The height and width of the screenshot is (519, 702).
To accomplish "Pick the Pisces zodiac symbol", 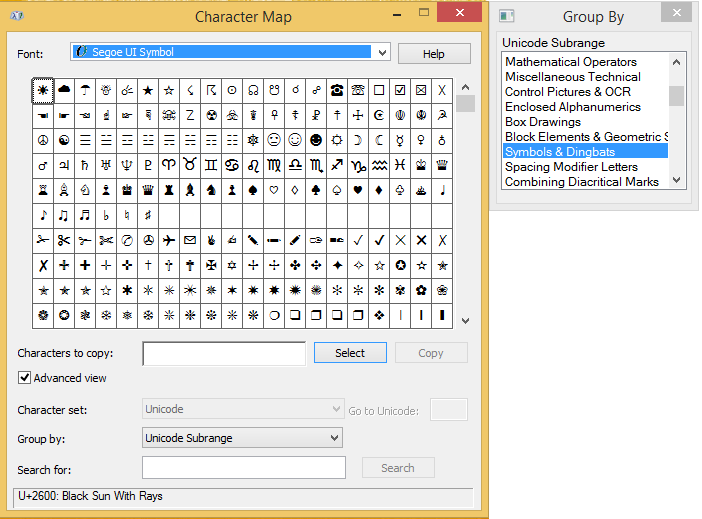I will (x=400, y=165).
